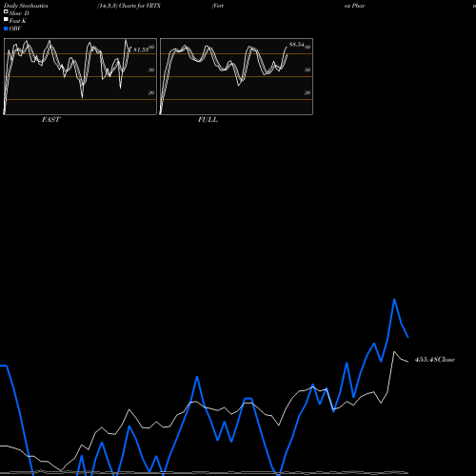Screen dimensions: 476x476
Task: Click the Charts for VRTX heading
Action: click(x=140, y=6)
